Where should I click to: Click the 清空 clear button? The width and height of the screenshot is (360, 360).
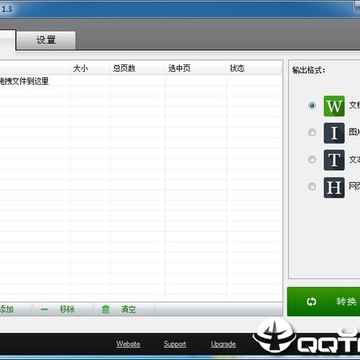[124, 309]
